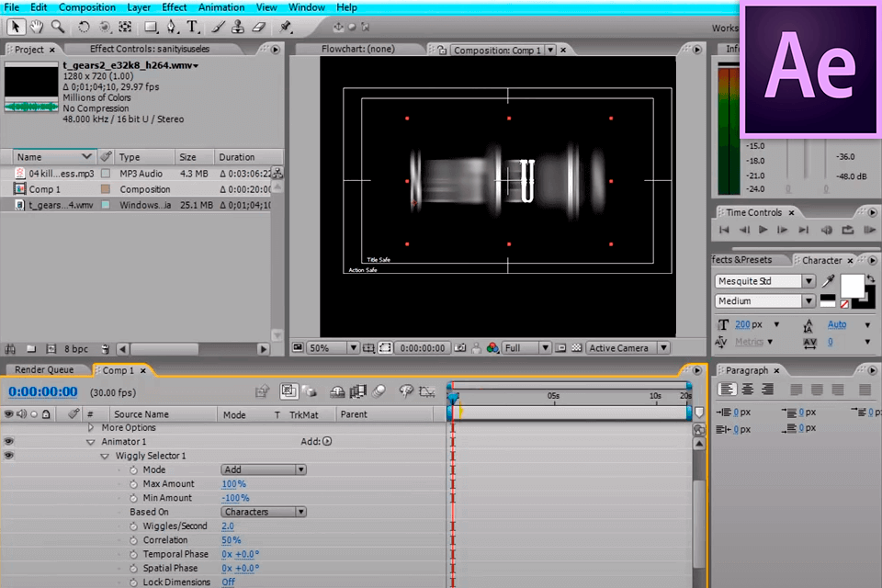Collapse the Animator 1 group
The image size is (882, 588).
91,442
